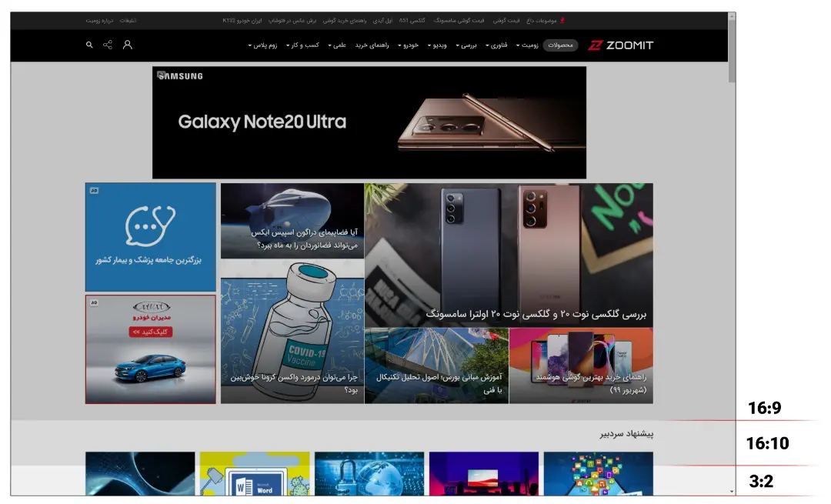Click the پیشنهاد سردبیر section heading

coord(626,434)
